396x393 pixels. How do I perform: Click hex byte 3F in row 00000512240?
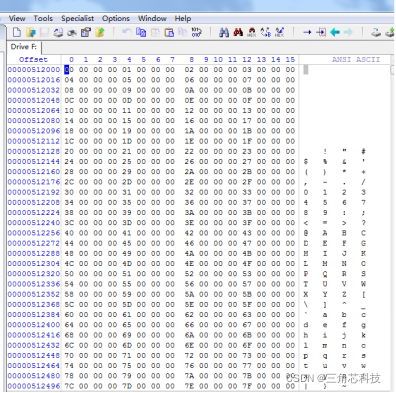(247, 223)
